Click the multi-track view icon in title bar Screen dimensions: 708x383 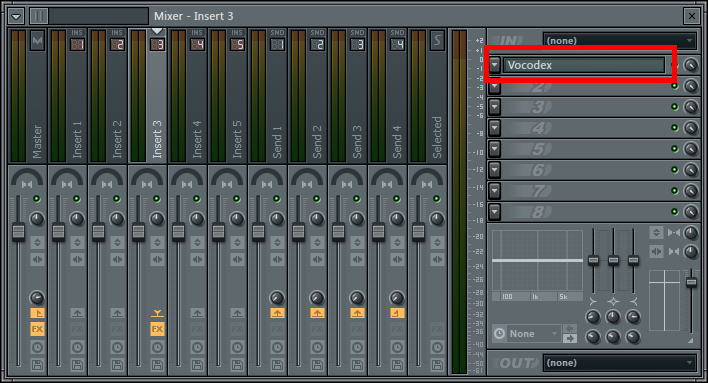click(39, 16)
